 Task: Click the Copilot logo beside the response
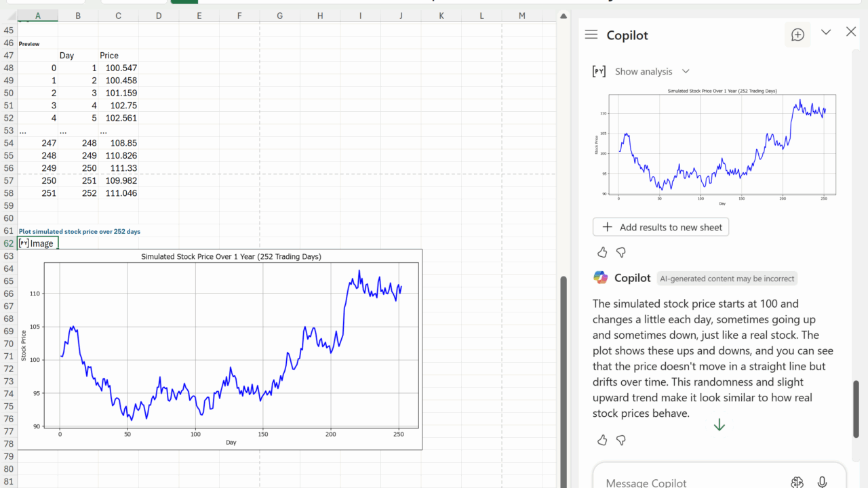[x=600, y=277]
